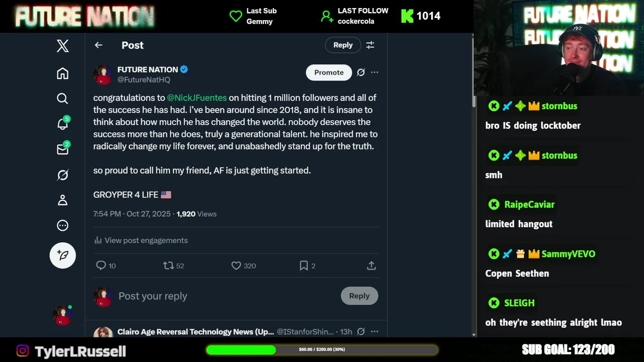
Task: Like the post (heart icon)
Action: (x=236, y=265)
